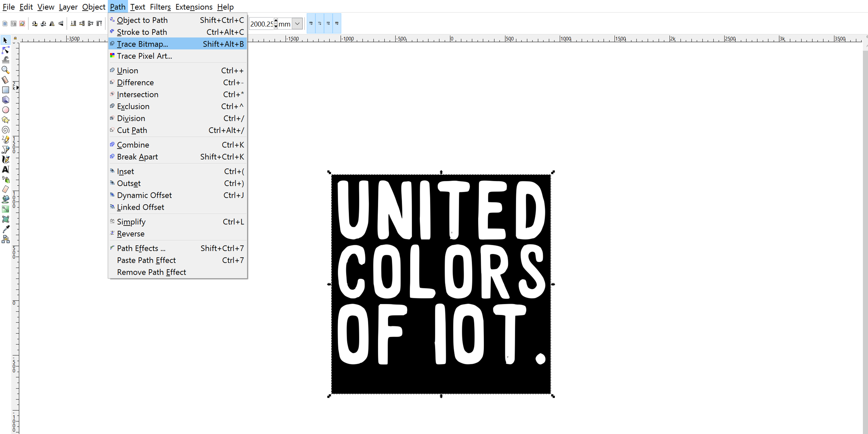The image size is (868, 434).
Task: Choose Stroke to Path menu item
Action: coord(178,32)
